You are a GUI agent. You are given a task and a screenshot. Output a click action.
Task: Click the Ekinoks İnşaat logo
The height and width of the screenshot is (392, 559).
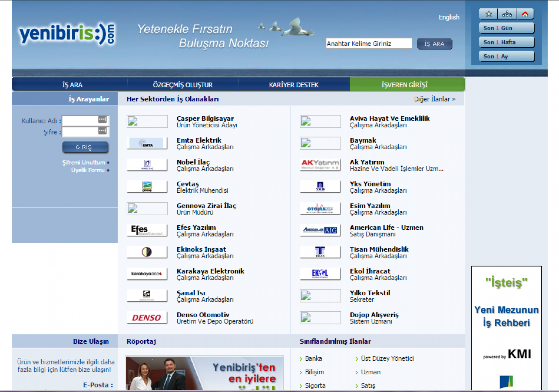click(147, 252)
